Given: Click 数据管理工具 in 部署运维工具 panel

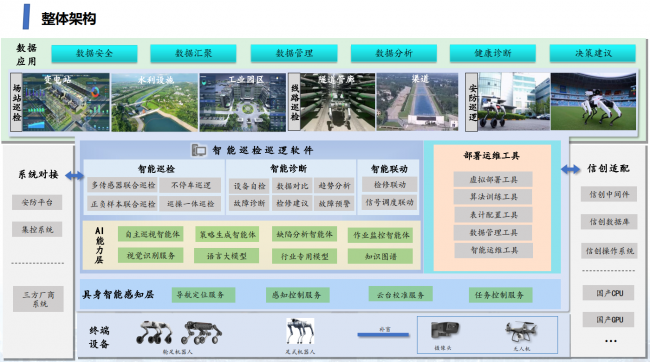Looking at the screenshot, I should coord(493,233).
